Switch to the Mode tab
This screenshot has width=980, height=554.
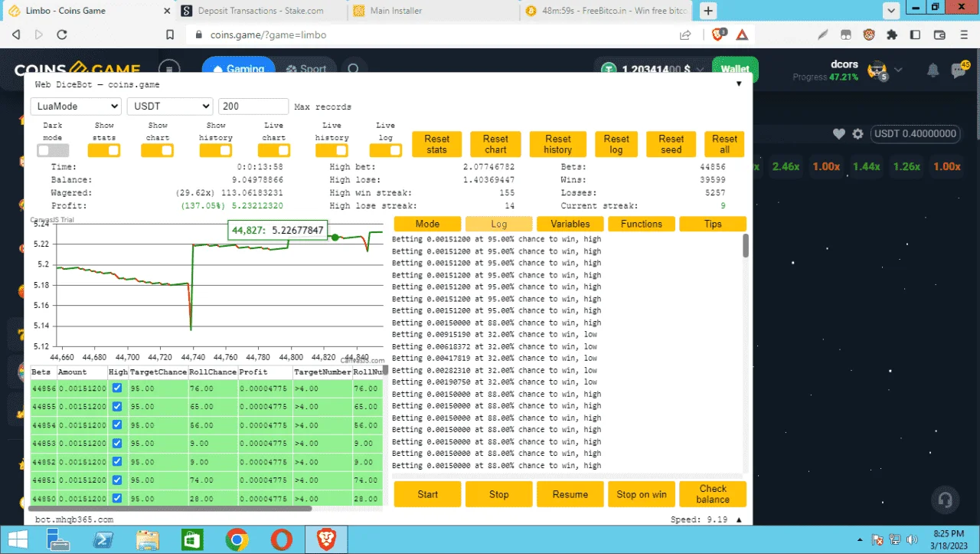point(427,224)
